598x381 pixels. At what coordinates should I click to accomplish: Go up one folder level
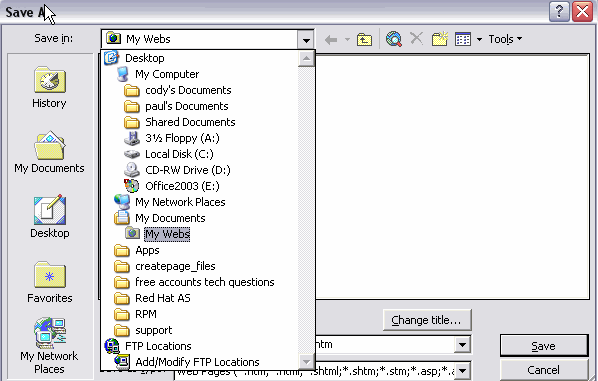pos(364,39)
